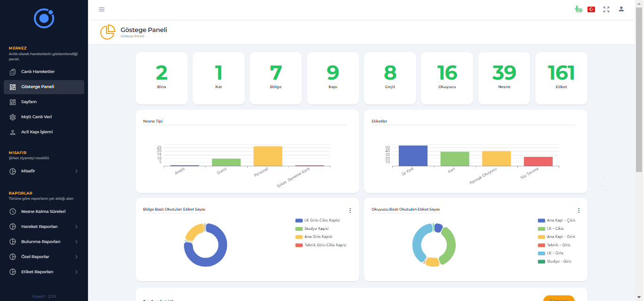The image size is (644, 301).
Task: Click the green person status icon
Action: [x=579, y=9]
